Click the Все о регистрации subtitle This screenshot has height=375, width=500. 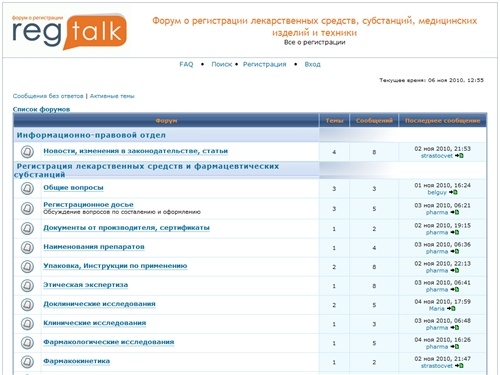pos(315,42)
